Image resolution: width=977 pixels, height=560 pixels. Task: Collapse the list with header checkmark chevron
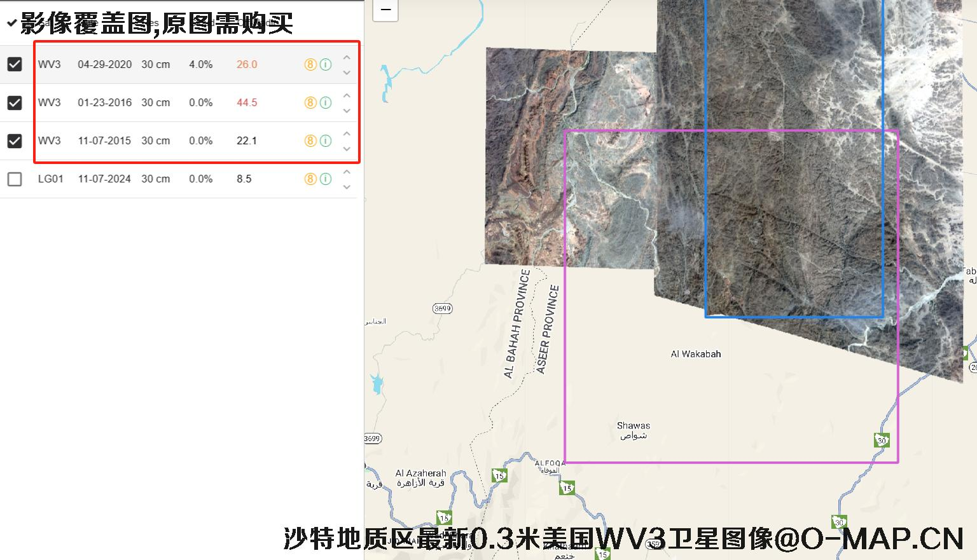point(11,24)
